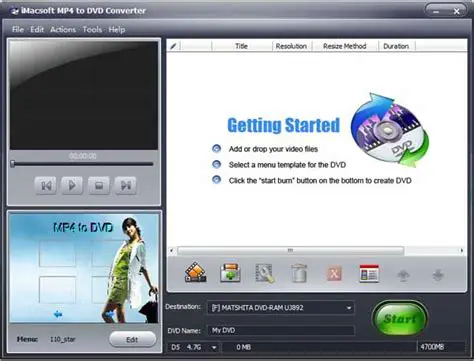Click the playback seek slider handle
This screenshot has width=474, height=361.
(13, 164)
